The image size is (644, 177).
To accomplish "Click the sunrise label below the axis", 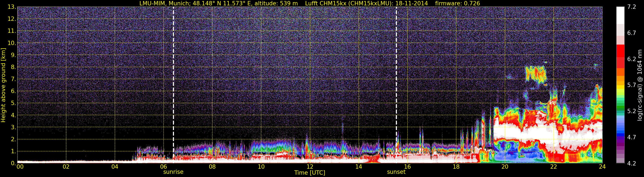I will pos(173,172).
